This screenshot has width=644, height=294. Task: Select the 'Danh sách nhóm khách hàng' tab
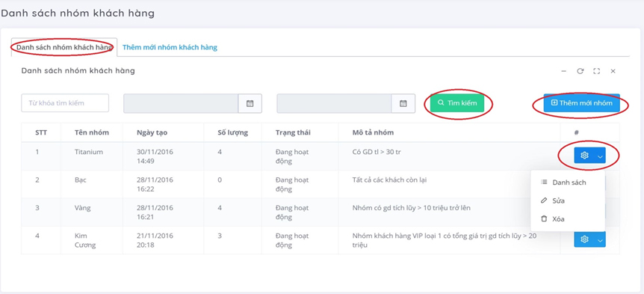(64, 47)
